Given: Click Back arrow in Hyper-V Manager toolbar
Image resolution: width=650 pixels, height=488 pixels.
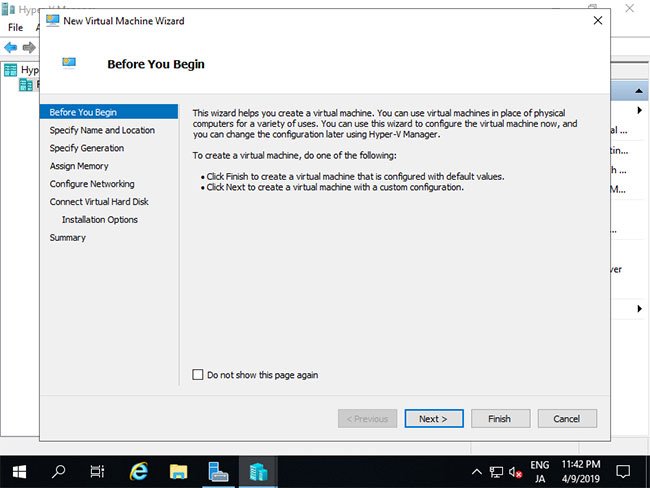Looking at the screenshot, I should pos(10,47).
